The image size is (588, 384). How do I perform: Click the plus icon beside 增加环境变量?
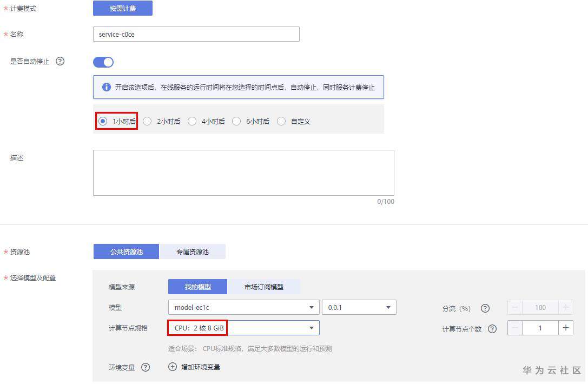tap(172, 367)
